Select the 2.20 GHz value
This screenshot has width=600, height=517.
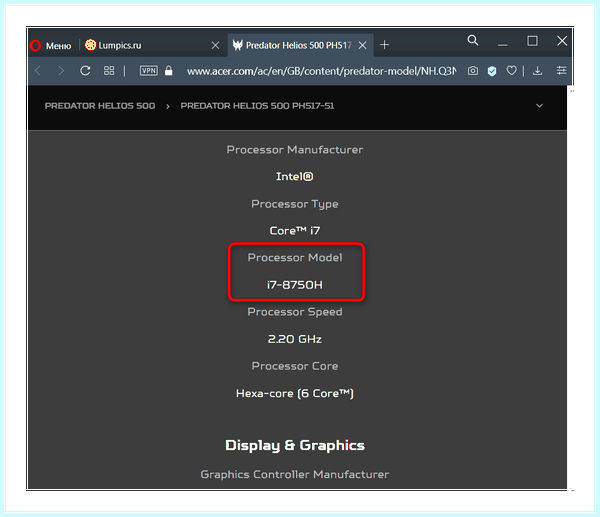[x=295, y=339]
